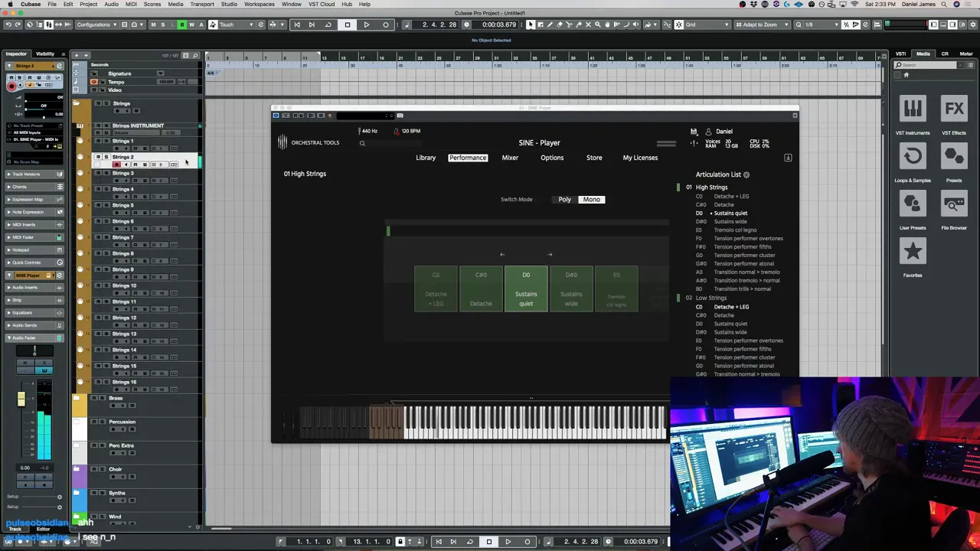The image size is (980, 551).
Task: Click the Undo arrow icon
Action: 8,24
